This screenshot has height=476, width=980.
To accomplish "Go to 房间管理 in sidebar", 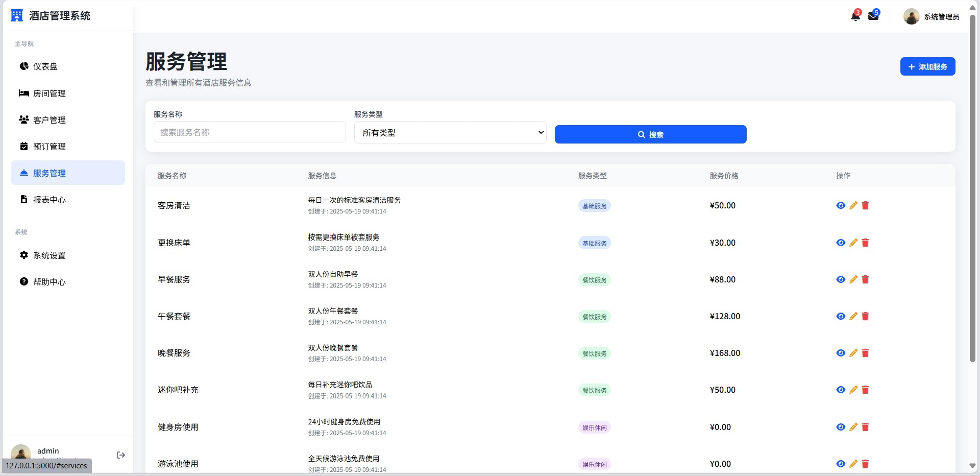I will [x=50, y=93].
